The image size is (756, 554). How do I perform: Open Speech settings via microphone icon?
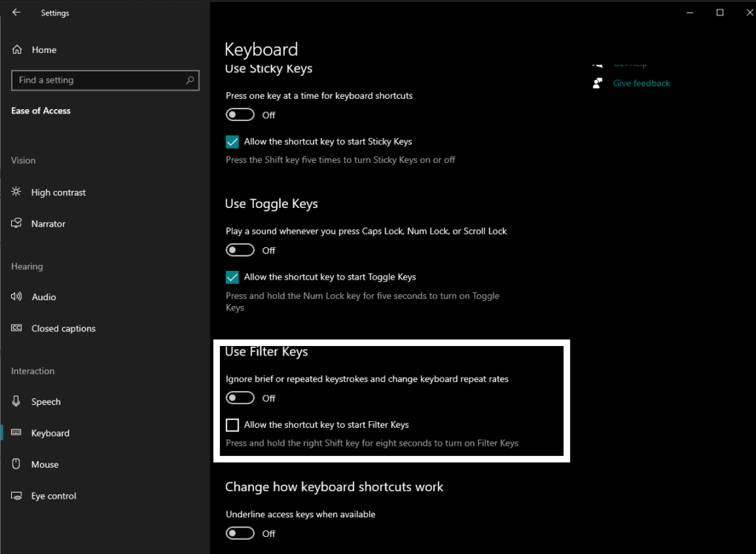16,402
